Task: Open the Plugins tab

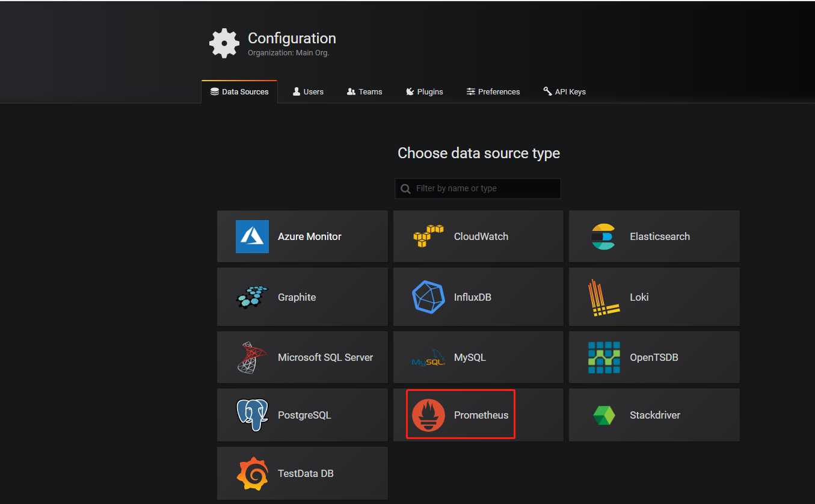Action: pyautogui.click(x=425, y=92)
